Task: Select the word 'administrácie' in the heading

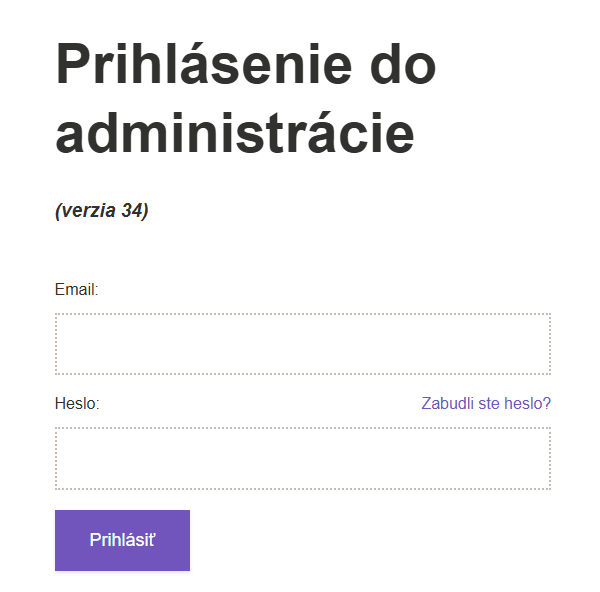Action: click(x=235, y=133)
